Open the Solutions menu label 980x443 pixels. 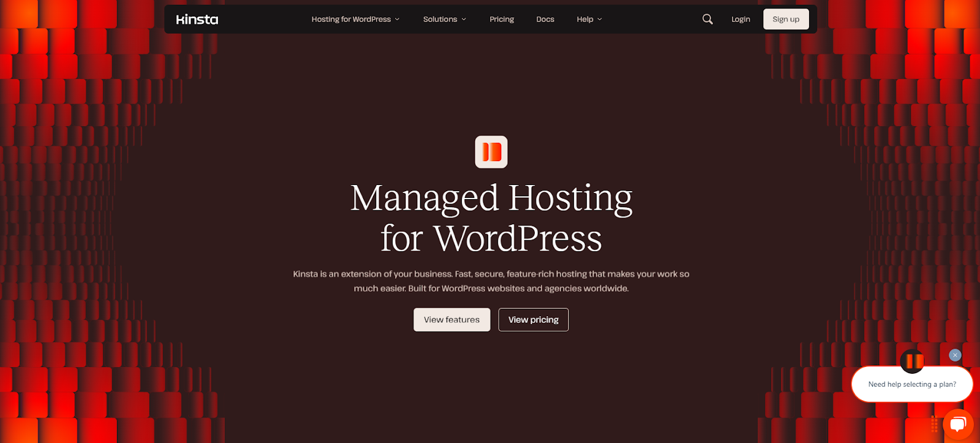point(440,20)
